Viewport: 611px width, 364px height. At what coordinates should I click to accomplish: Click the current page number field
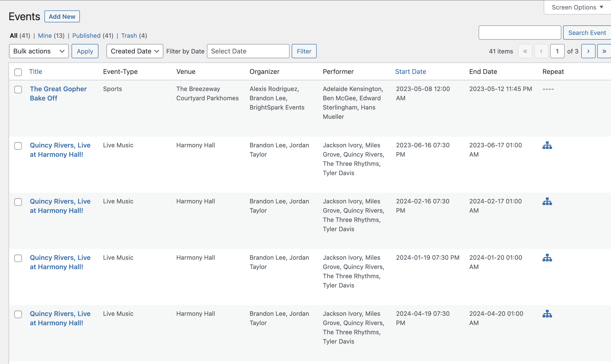557,51
